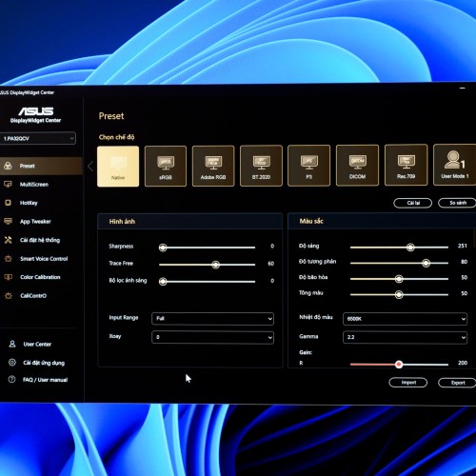
Task: Click the App Tweaker sidebar icon
Action: 8,221
